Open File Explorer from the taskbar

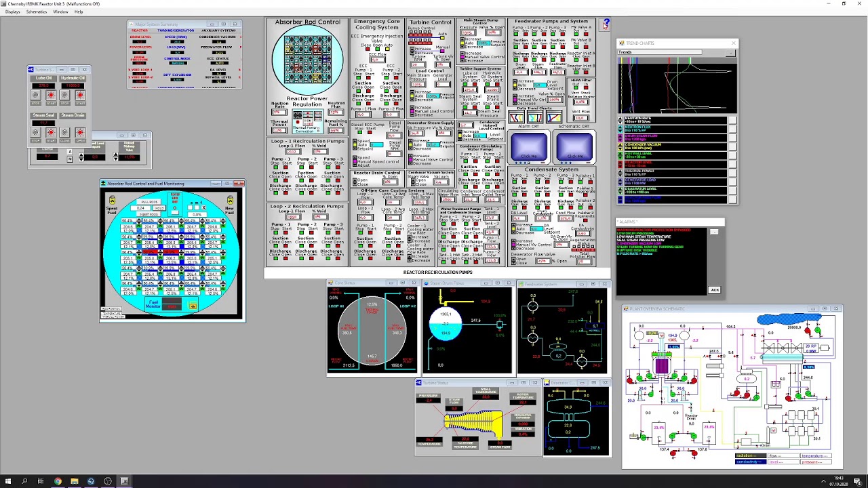click(75, 481)
